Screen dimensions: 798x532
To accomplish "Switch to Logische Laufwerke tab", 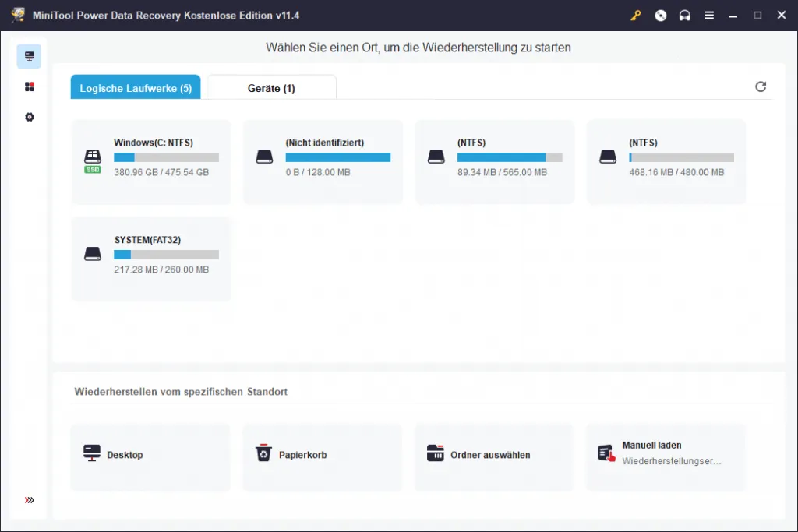I will (136, 88).
